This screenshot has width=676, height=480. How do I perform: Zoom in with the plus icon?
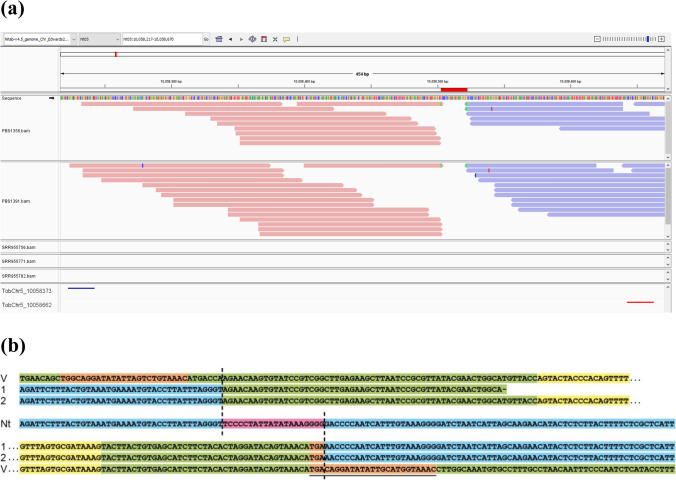[x=661, y=39]
